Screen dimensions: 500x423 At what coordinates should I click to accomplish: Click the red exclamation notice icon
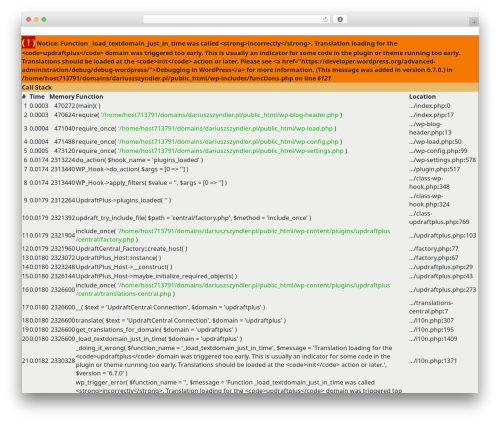tap(28, 43)
